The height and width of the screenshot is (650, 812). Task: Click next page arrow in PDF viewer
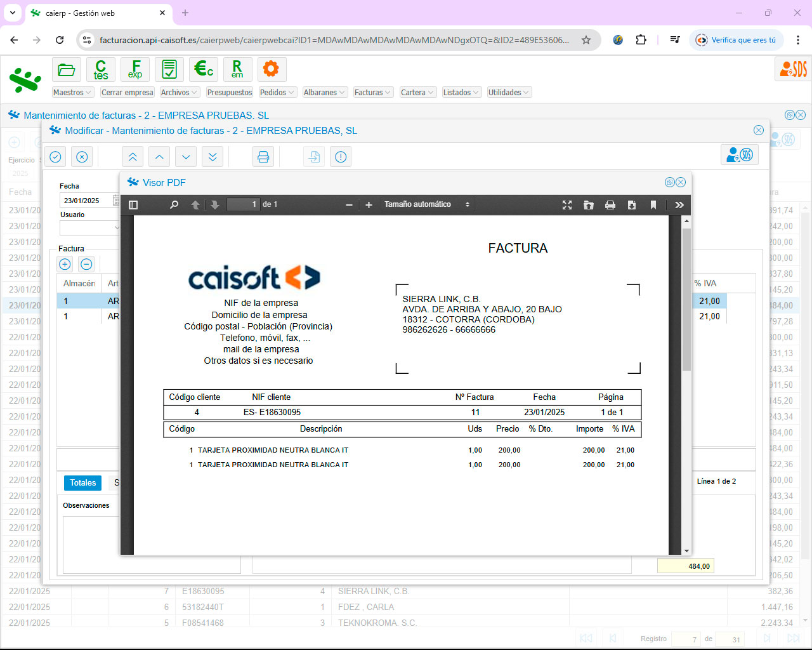pyautogui.click(x=215, y=204)
